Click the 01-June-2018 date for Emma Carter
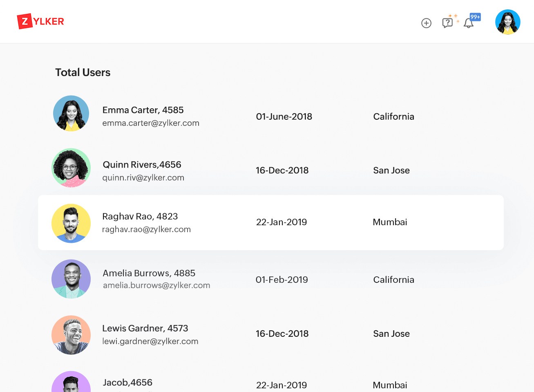Image resolution: width=534 pixels, height=392 pixels. (284, 116)
